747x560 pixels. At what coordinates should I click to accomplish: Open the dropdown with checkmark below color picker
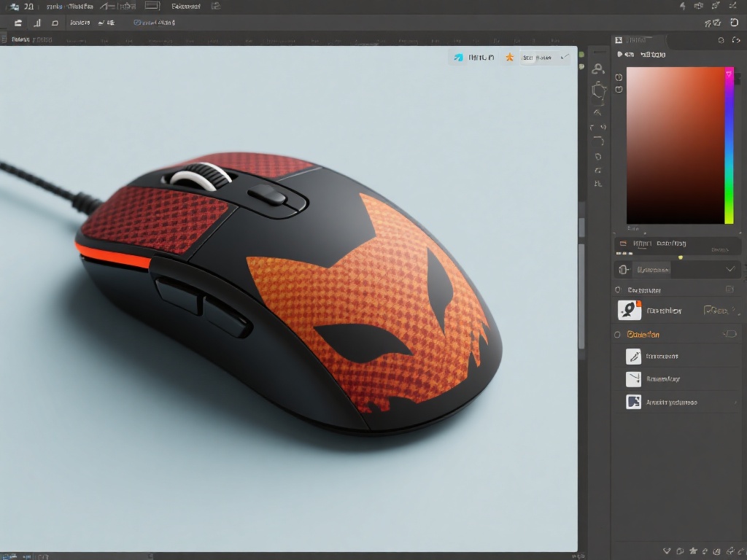click(x=730, y=270)
